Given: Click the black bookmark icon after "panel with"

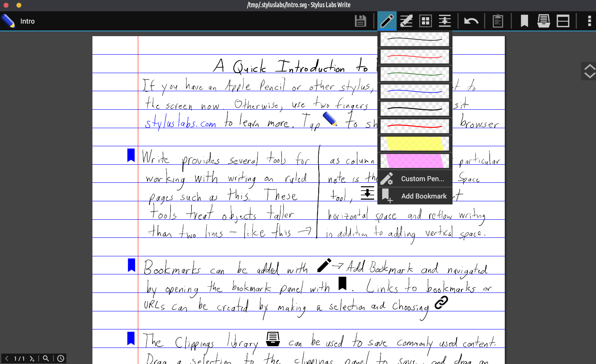Looking at the screenshot, I should click(342, 283).
